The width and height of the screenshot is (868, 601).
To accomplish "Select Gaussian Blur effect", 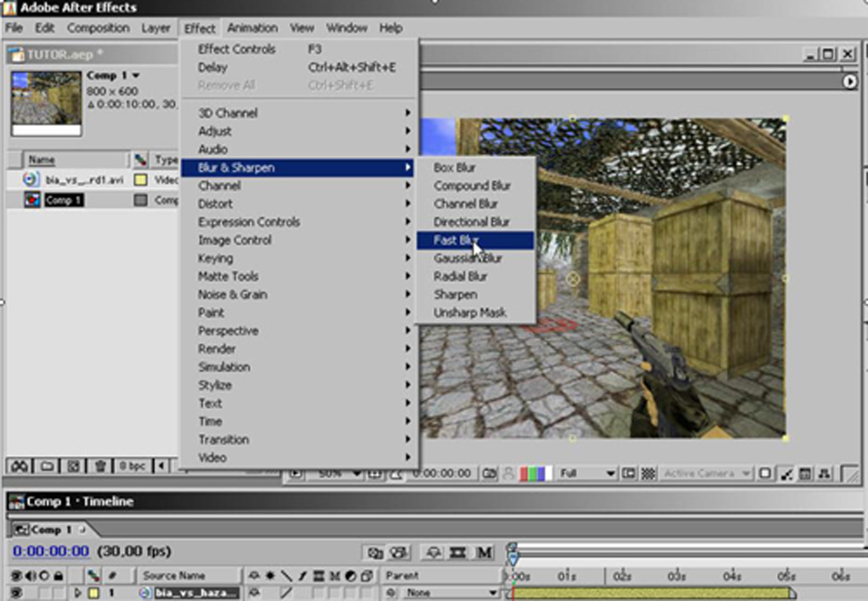I will (x=476, y=258).
